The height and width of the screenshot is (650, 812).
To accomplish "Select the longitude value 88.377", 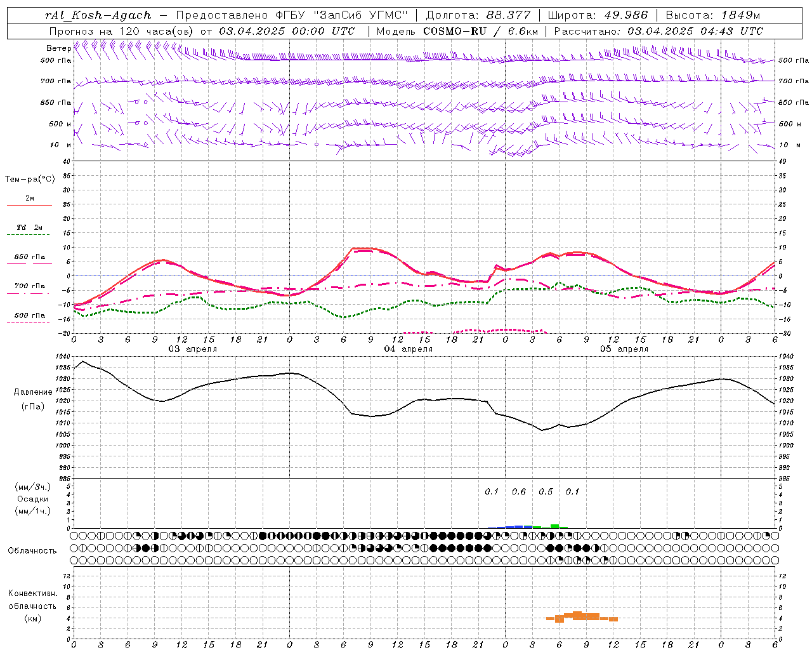I will [508, 15].
